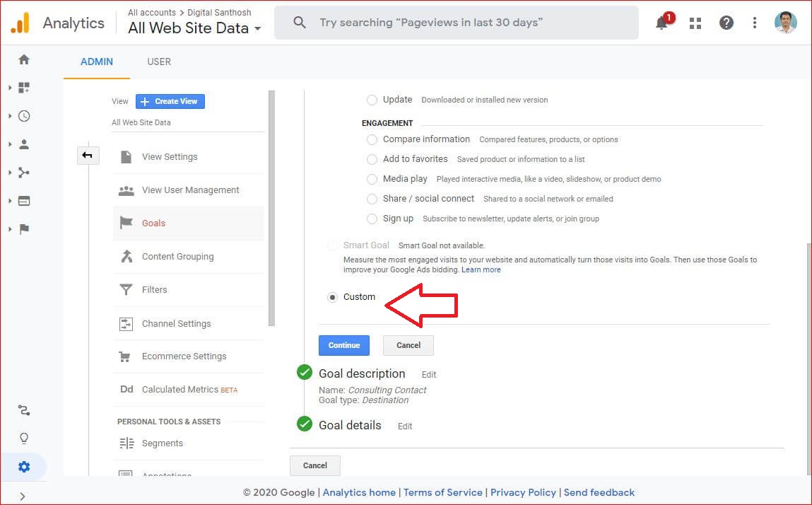Viewport: 812px width, 505px height.
Task: Click Edit next to Goal details
Action: pyautogui.click(x=405, y=426)
